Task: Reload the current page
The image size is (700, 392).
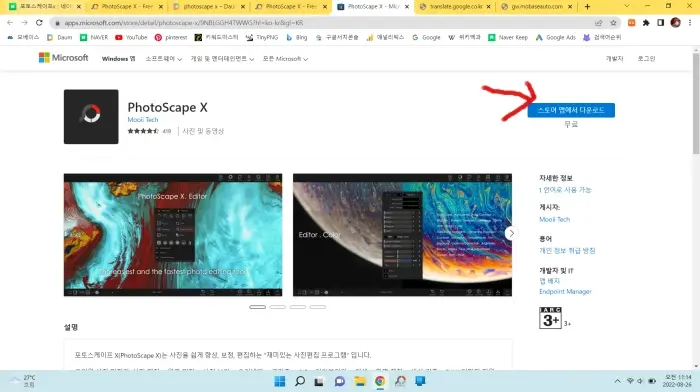Action: click(39, 22)
